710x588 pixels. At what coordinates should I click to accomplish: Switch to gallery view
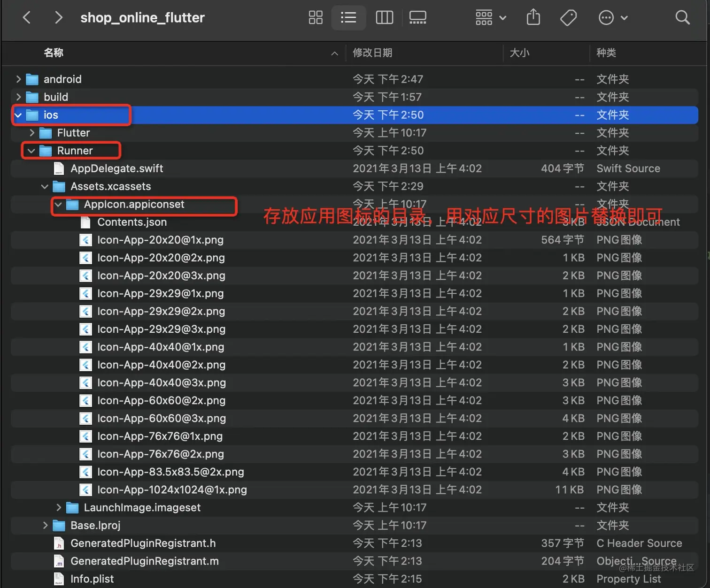tap(417, 18)
